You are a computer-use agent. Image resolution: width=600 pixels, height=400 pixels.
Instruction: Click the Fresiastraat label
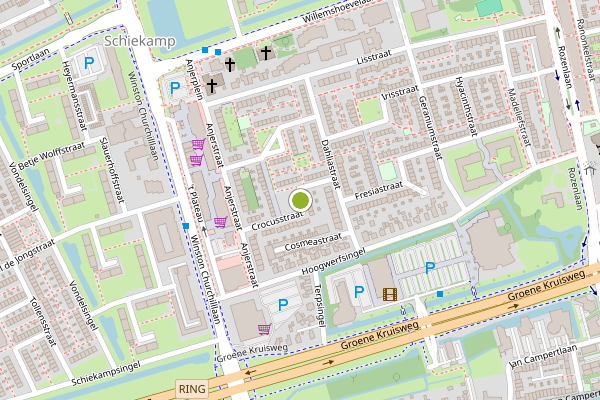pyautogui.click(x=379, y=190)
